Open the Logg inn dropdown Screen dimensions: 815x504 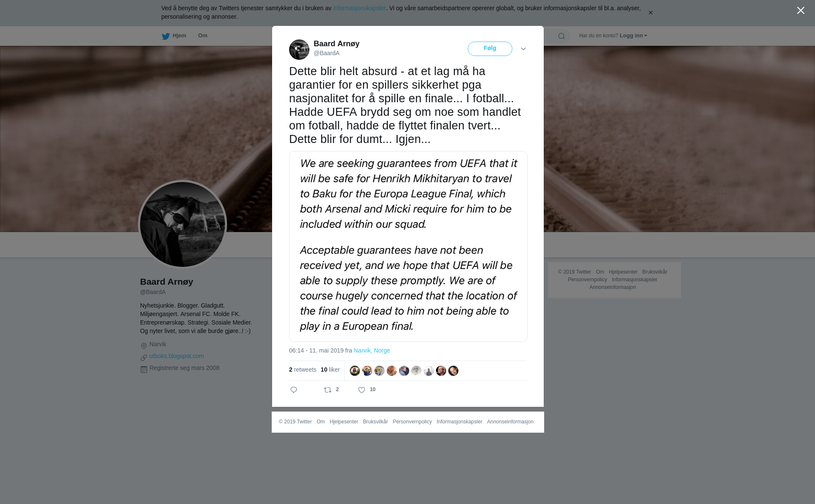pyautogui.click(x=633, y=36)
